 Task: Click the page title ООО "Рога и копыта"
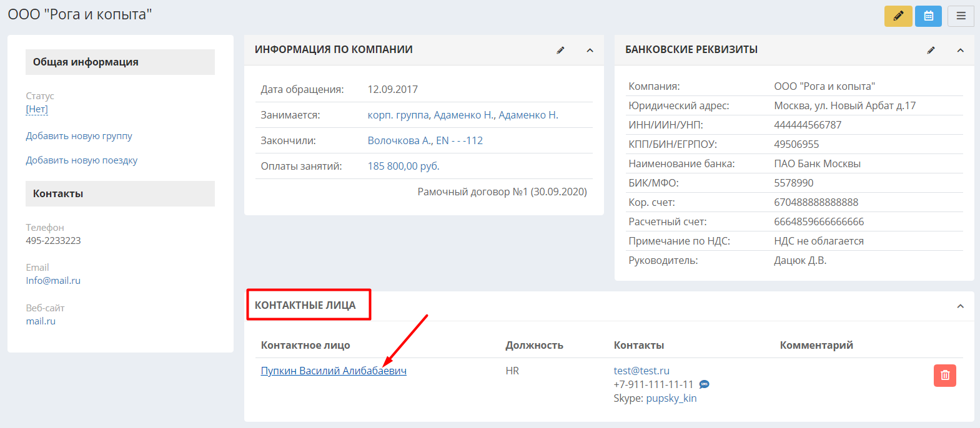point(80,14)
